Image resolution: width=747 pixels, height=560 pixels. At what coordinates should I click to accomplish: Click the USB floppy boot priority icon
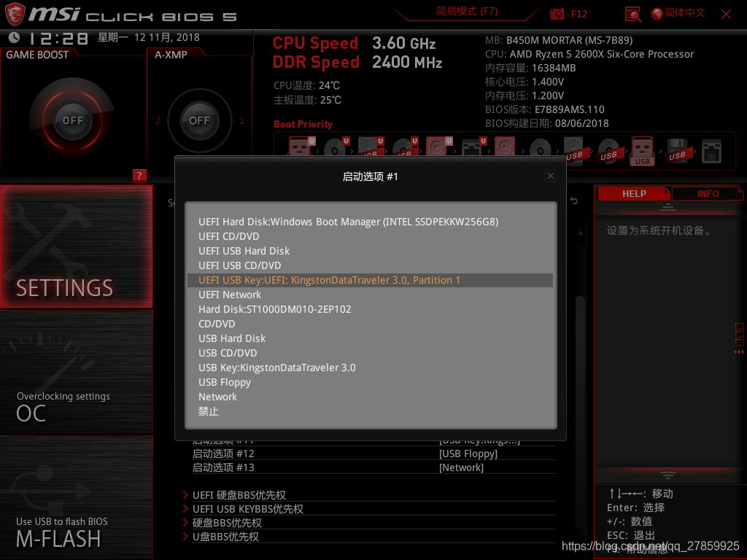click(677, 150)
